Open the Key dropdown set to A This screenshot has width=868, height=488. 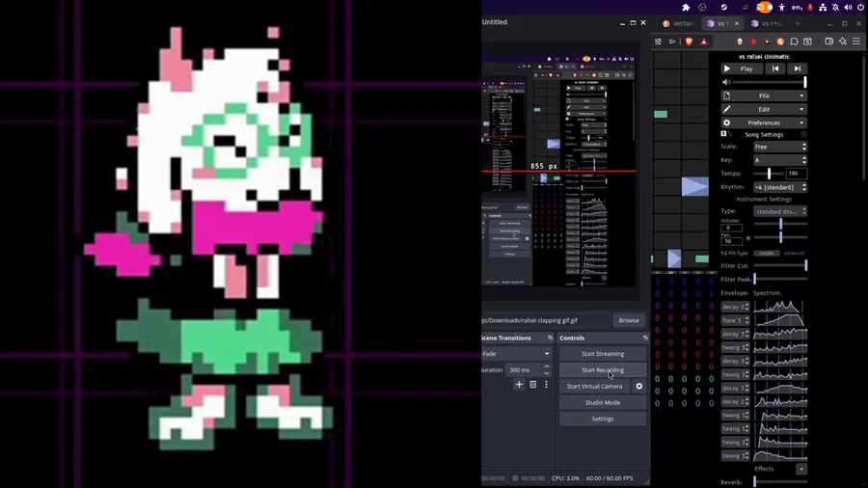[x=780, y=160]
